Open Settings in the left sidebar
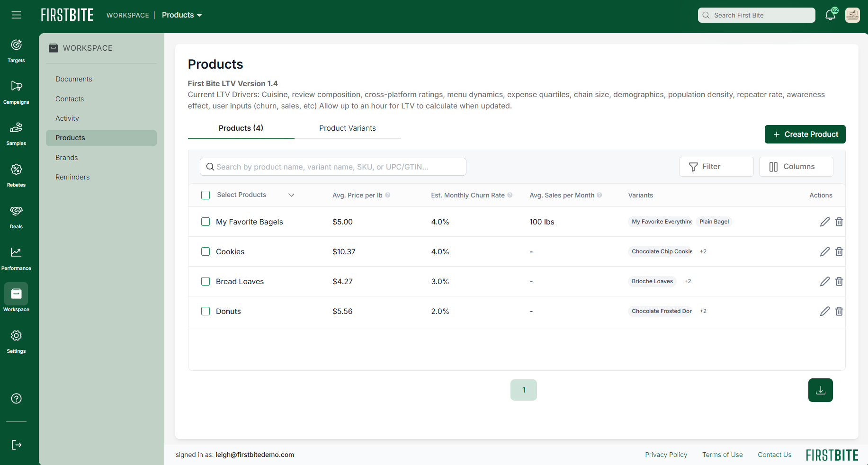 [16, 341]
